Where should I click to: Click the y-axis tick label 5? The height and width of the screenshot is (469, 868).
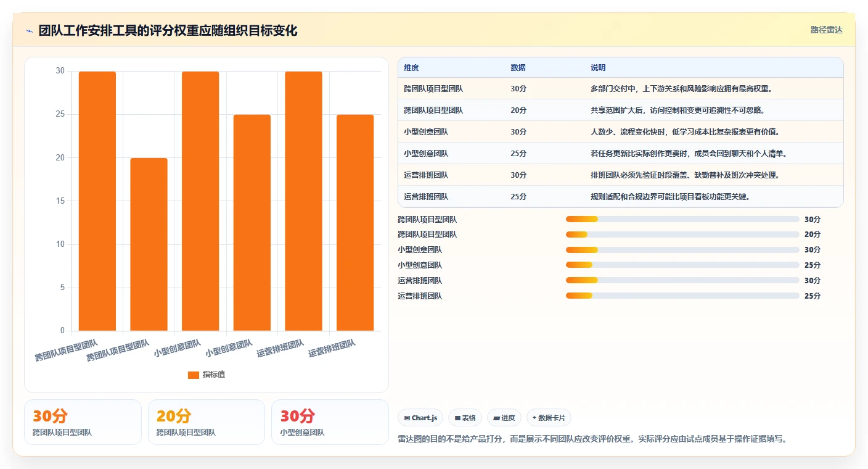pyautogui.click(x=62, y=287)
